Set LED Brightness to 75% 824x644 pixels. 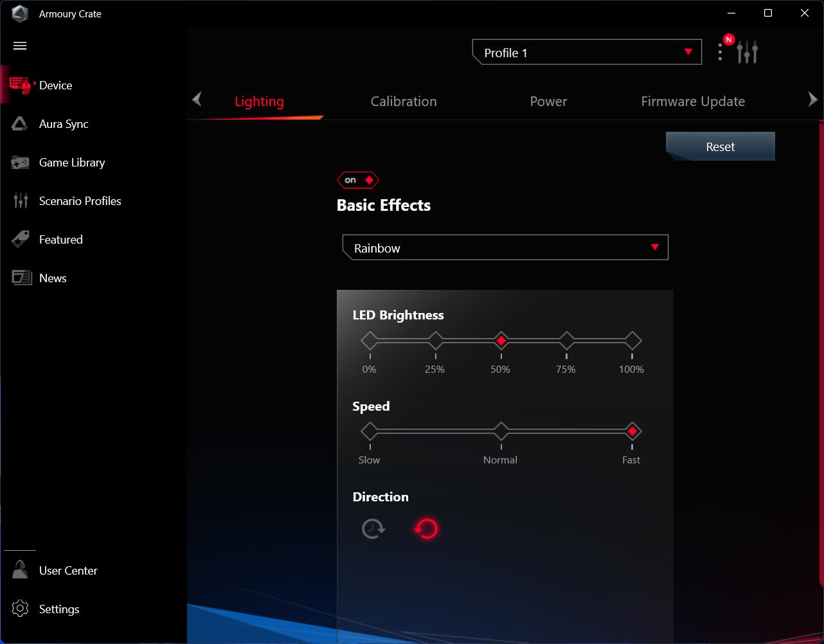coord(566,341)
